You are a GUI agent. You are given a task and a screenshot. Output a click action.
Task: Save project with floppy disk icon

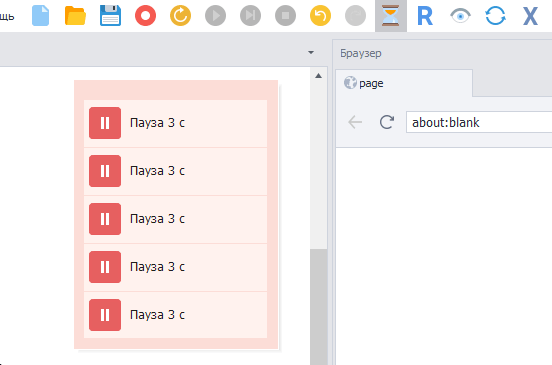coord(110,16)
